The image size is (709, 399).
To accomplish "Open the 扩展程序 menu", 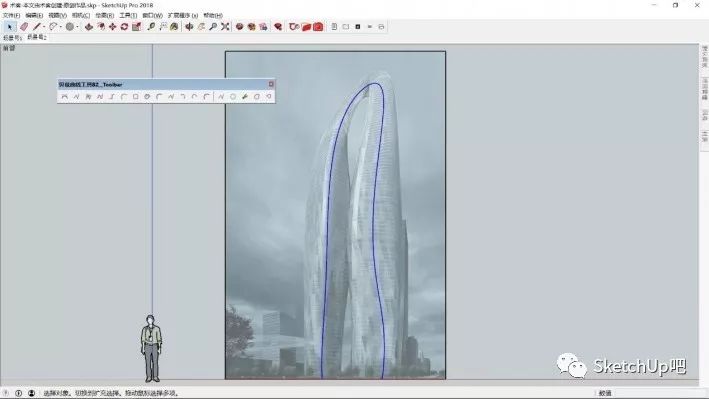I will [x=183, y=15].
